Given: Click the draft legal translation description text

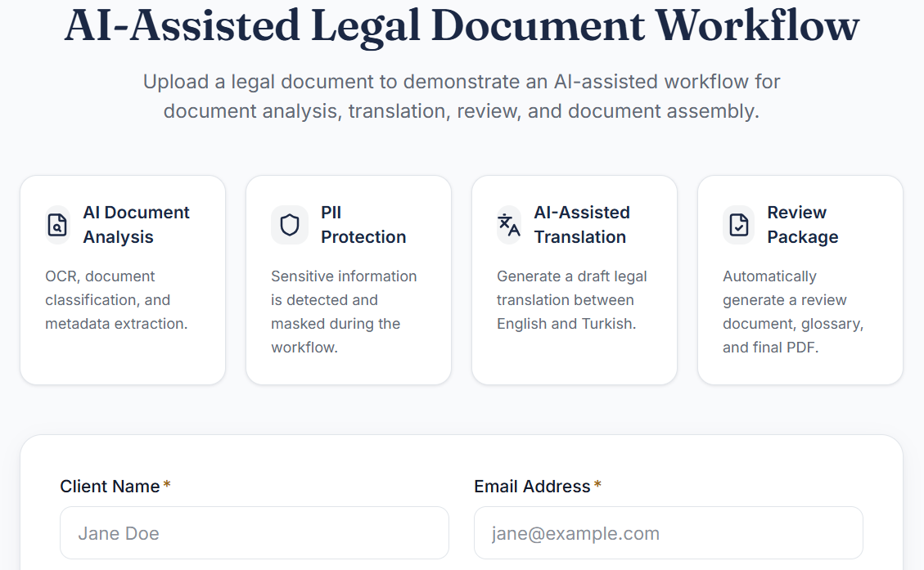Looking at the screenshot, I should 571,300.
